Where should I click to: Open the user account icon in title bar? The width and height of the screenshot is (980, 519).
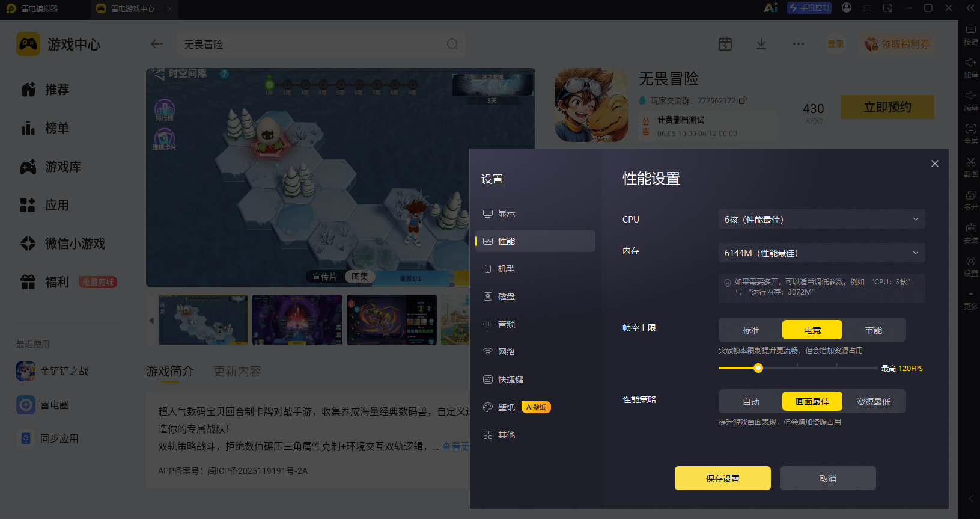[847, 8]
